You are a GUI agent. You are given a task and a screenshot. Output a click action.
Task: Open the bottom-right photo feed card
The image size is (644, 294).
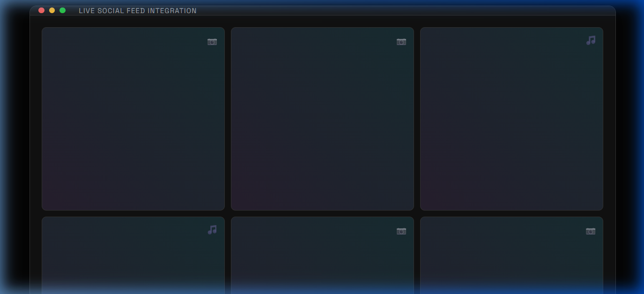(x=511, y=255)
